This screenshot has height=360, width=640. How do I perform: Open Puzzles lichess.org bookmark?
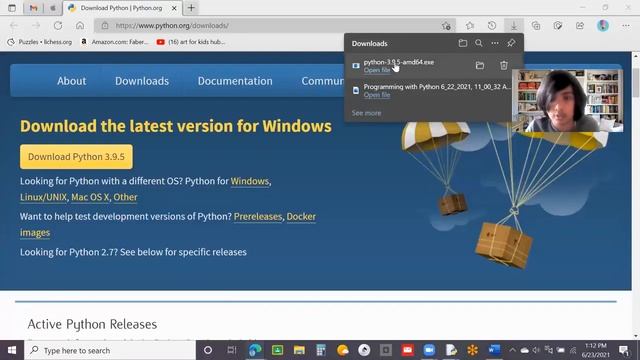pos(40,42)
